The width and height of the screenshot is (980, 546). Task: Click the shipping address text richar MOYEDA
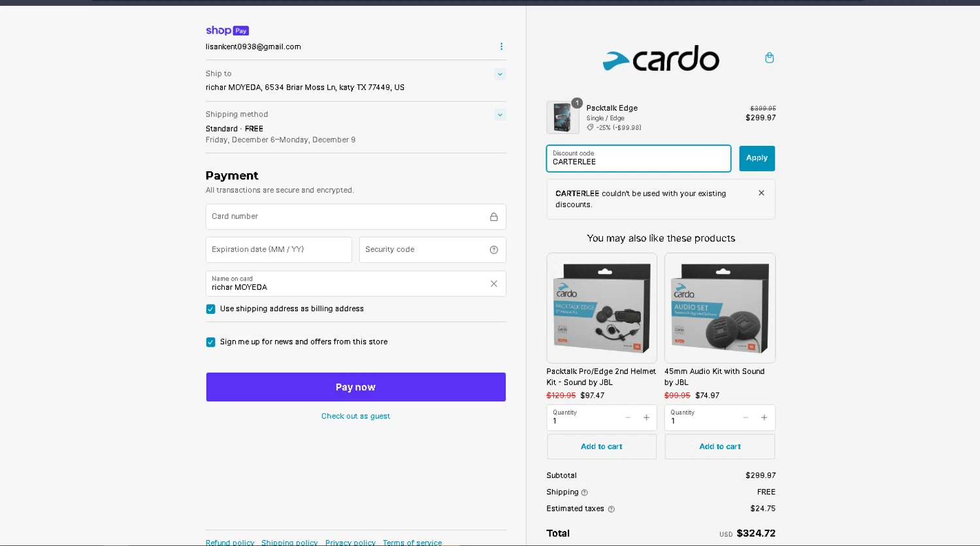(x=305, y=88)
